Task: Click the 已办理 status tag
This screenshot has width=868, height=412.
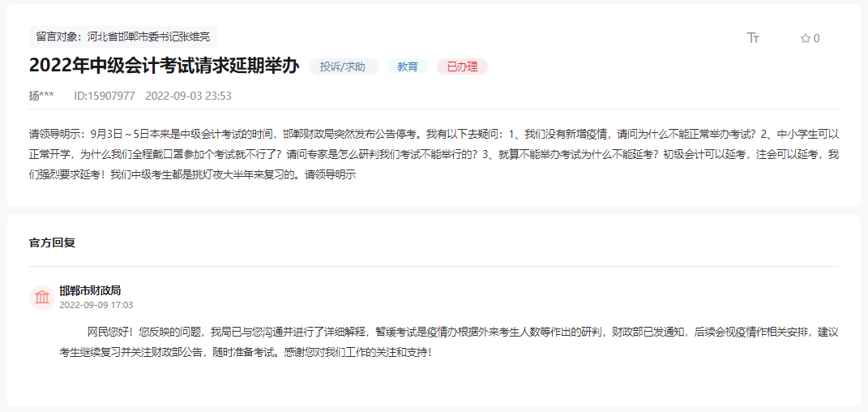Action: pyautogui.click(x=462, y=67)
